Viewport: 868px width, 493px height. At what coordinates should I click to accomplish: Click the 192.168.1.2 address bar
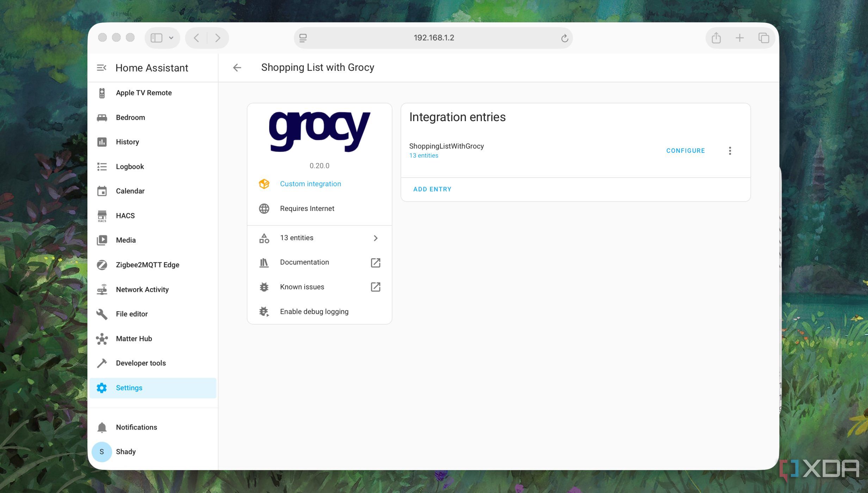pyautogui.click(x=433, y=38)
